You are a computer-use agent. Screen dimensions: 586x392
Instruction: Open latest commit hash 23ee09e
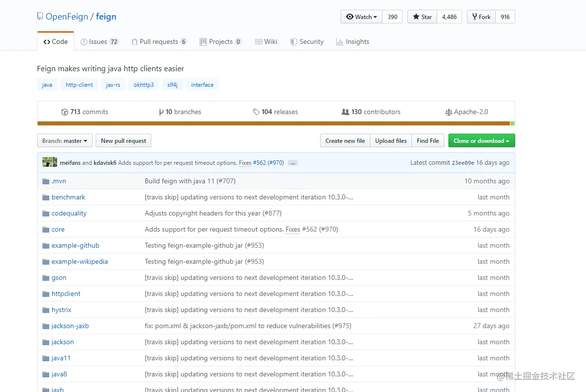463,163
